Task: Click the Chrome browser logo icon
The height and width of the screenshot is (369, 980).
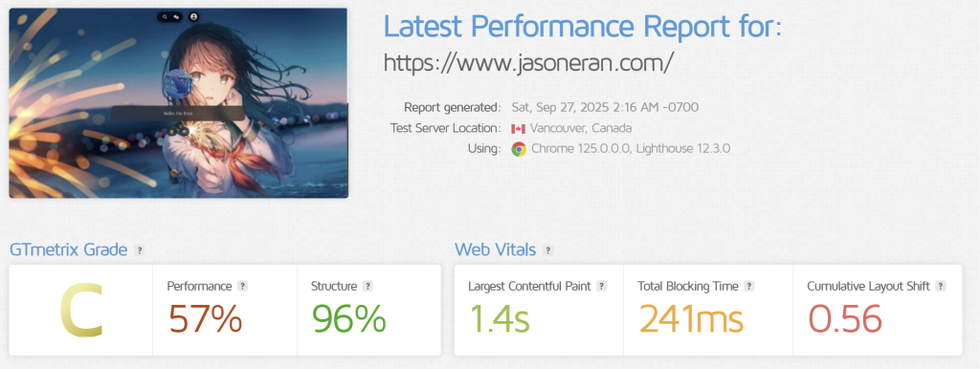Action: (518, 149)
